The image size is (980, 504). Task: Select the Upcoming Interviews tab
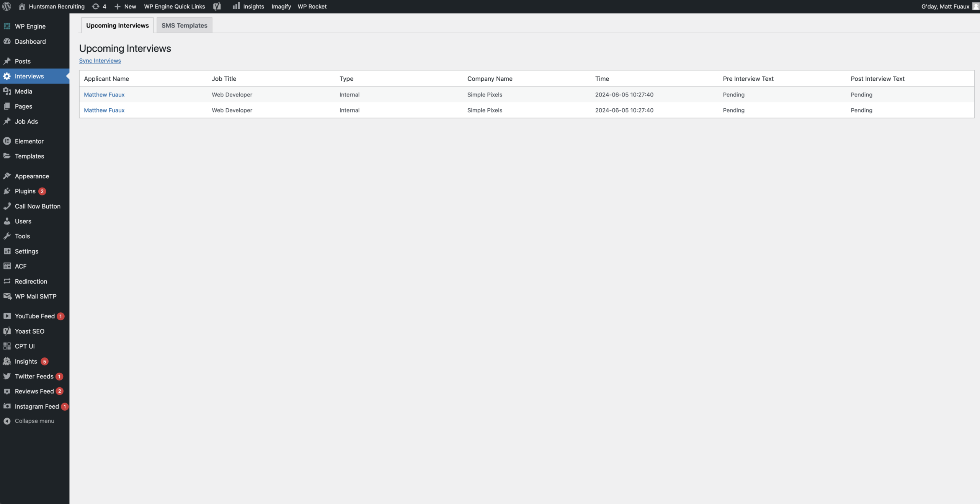pyautogui.click(x=117, y=26)
